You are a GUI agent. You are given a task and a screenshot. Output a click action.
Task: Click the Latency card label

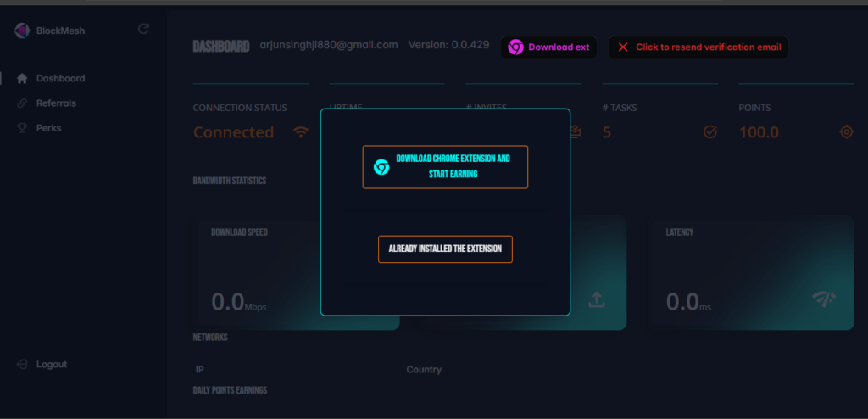pos(680,232)
